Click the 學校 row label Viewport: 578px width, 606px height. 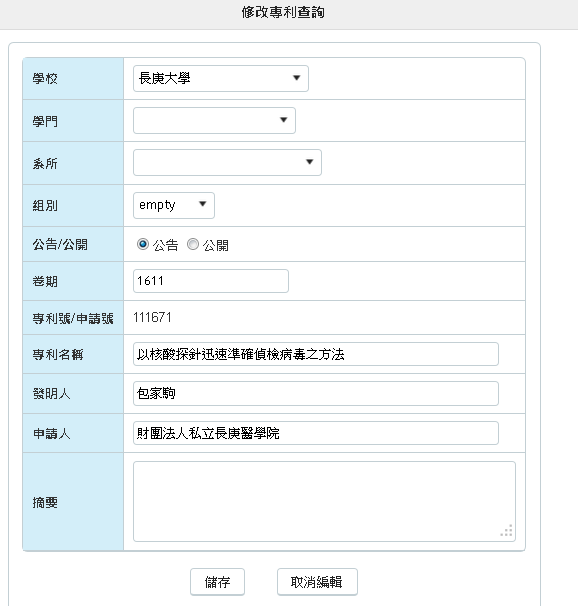pyautogui.click(x=45, y=79)
